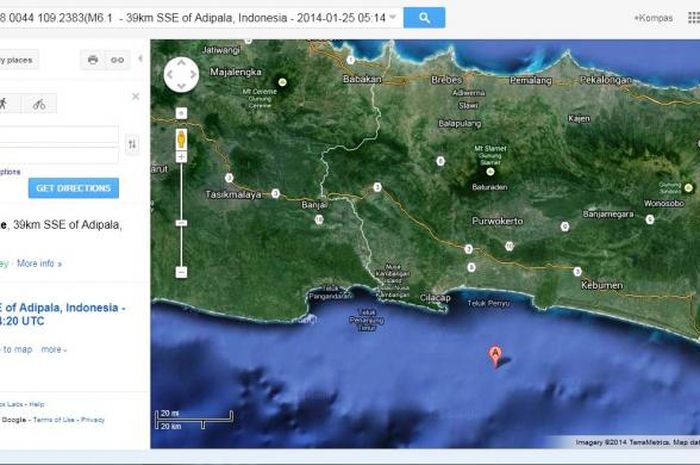Click the Pemalang map label
700x465 pixels.
(531, 80)
